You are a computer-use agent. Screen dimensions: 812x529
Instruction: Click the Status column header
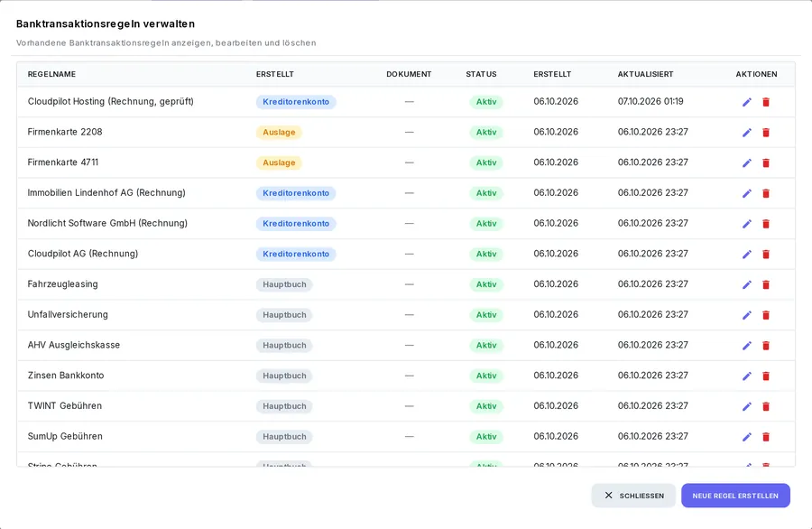(x=481, y=74)
